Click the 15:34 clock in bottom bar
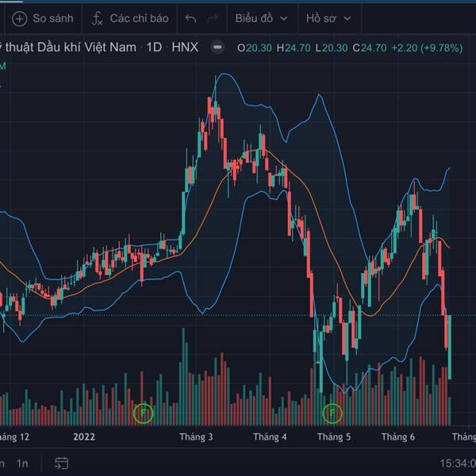The image size is (476, 476). pos(458,463)
